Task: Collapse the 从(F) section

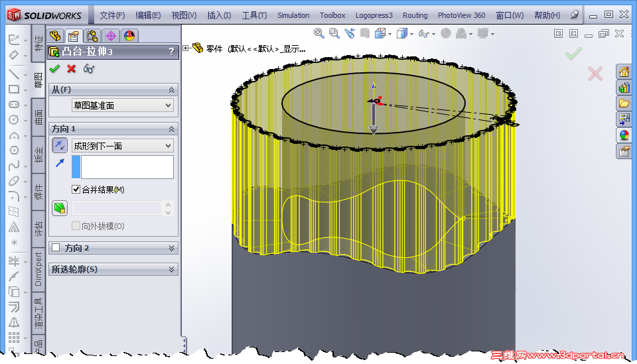Action: [x=171, y=90]
